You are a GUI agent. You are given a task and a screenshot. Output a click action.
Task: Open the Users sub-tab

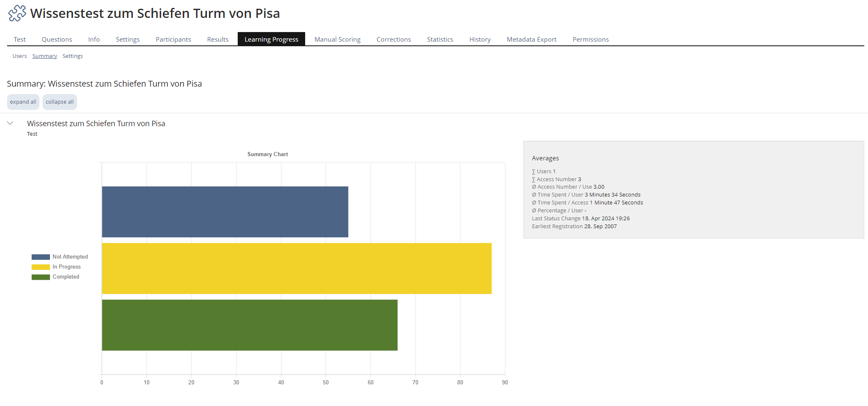click(20, 56)
